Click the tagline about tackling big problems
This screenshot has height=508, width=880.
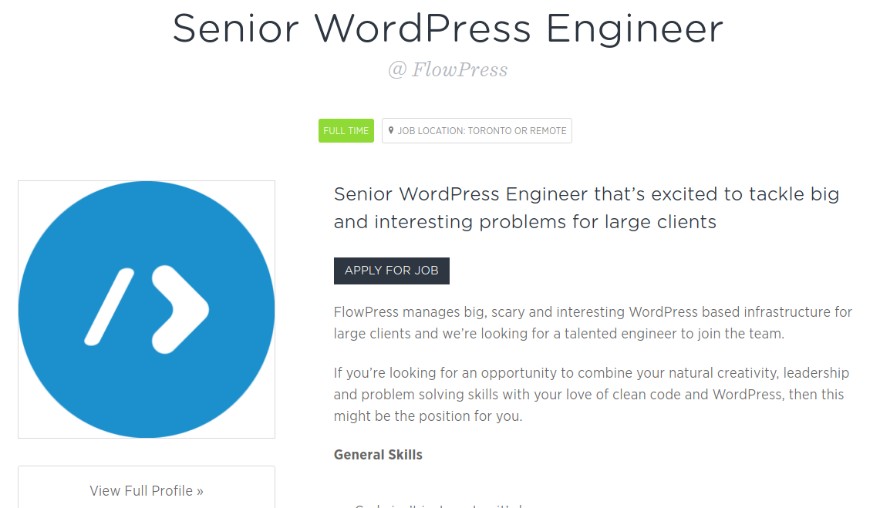click(586, 207)
